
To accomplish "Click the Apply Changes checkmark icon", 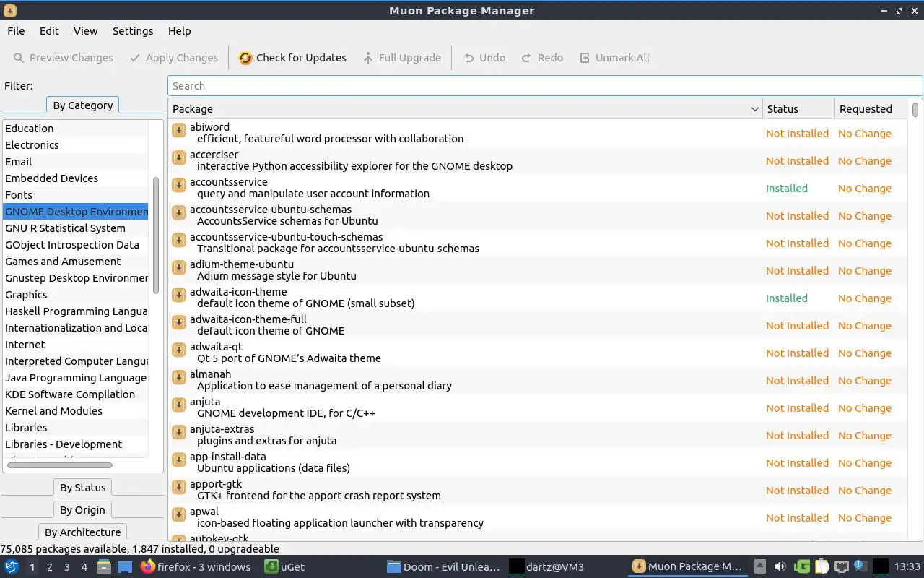I will 135,58.
